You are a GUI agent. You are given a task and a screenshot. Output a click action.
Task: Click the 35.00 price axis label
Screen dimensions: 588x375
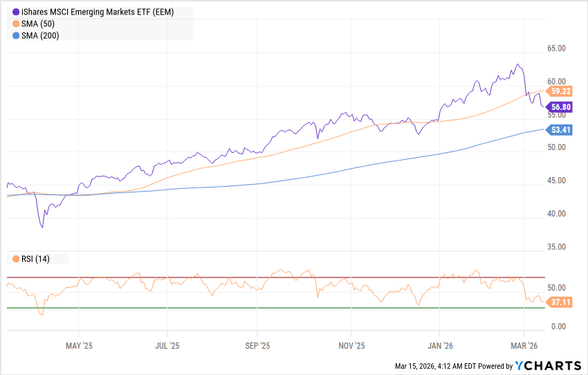[x=556, y=247]
